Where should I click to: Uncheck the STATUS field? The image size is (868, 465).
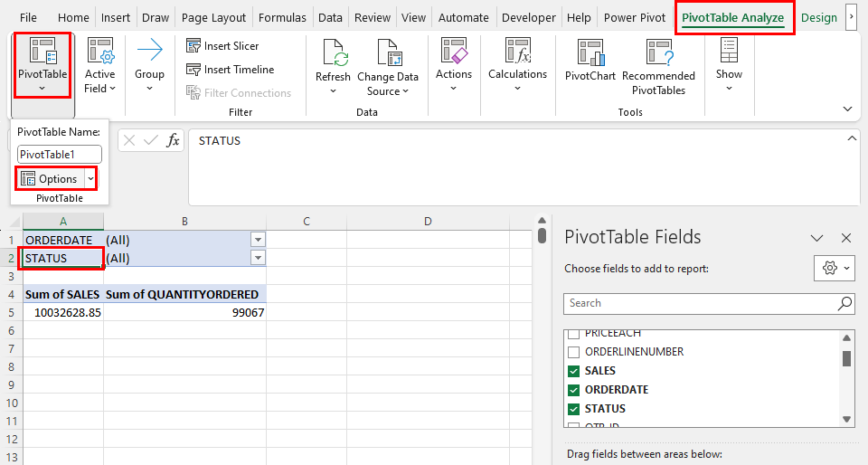click(574, 409)
